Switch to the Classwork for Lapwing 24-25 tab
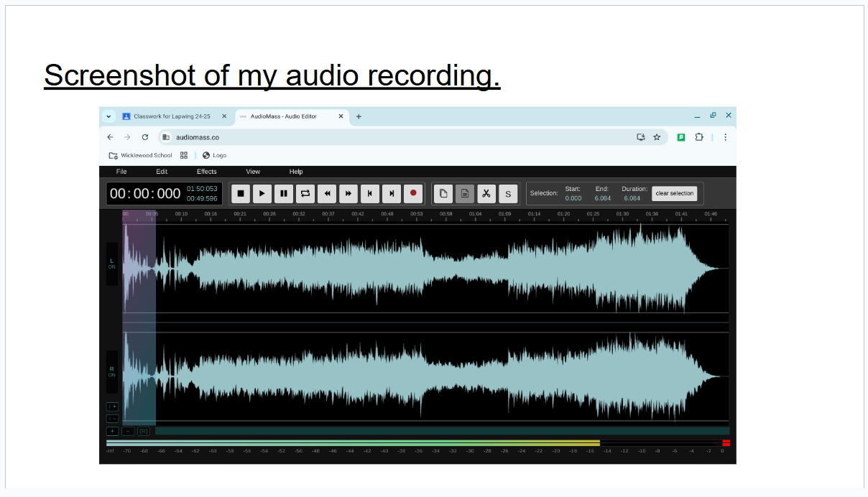This screenshot has width=868, height=497. pos(172,116)
